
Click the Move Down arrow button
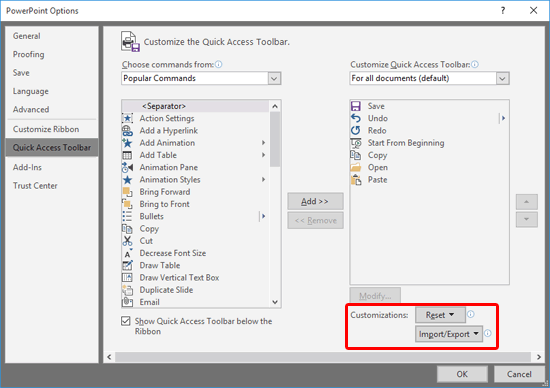tap(526, 219)
